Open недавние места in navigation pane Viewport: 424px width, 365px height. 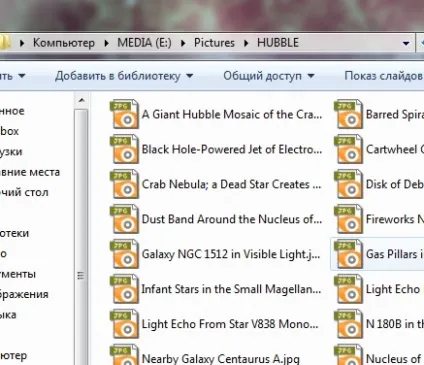[30, 172]
